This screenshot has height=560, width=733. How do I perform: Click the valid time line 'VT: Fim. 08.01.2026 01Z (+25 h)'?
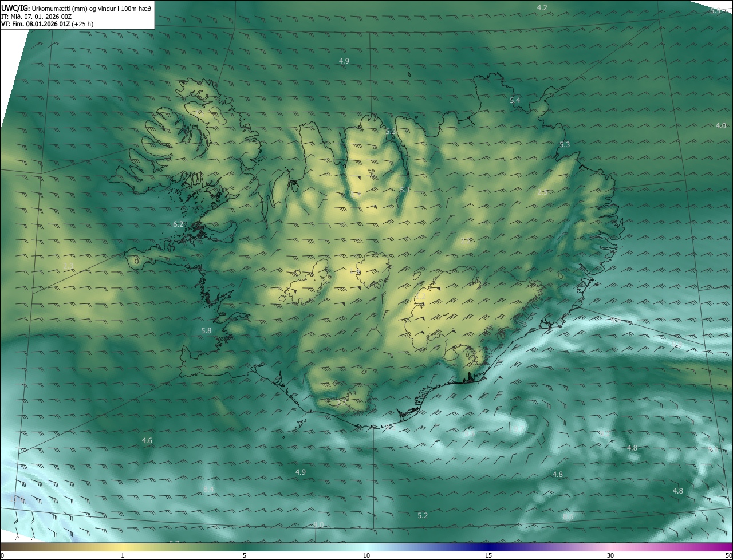coord(47,25)
